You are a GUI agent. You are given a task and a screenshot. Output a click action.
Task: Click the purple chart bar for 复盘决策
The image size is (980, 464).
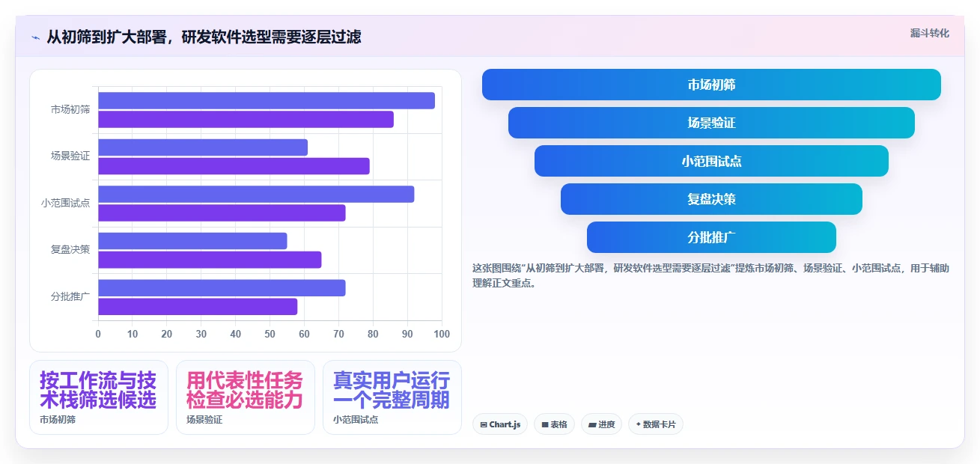tap(210, 260)
